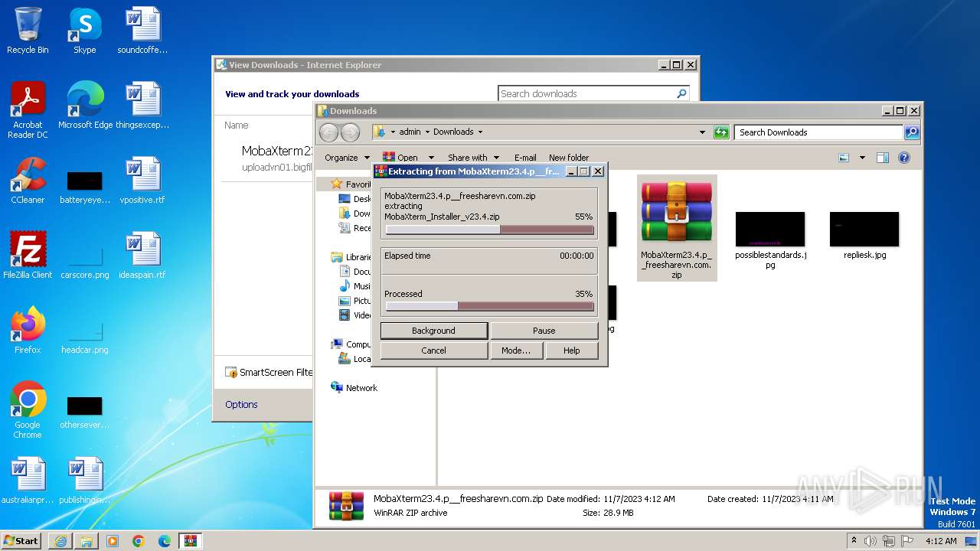Viewport: 980px width, 551px height.
Task: Open the Organize dropdown menu
Action: point(347,158)
